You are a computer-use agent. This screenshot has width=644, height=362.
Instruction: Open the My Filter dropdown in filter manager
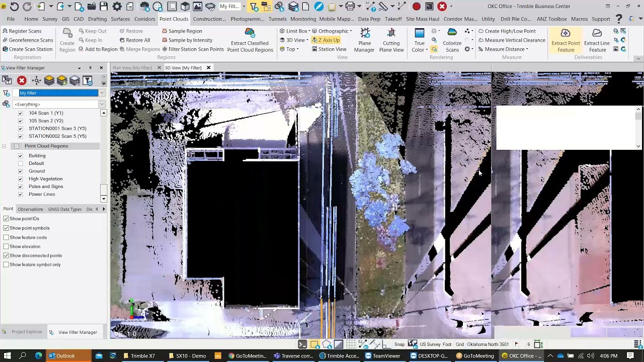pos(102,93)
